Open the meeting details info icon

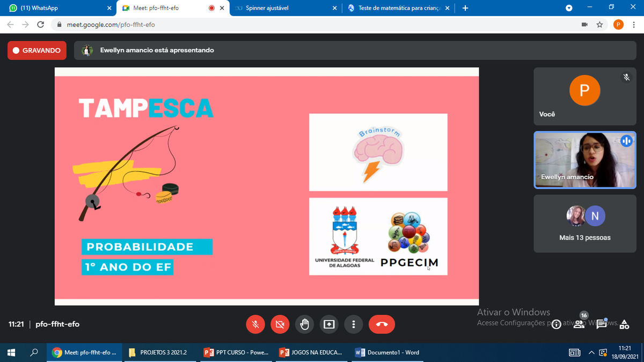(x=557, y=324)
